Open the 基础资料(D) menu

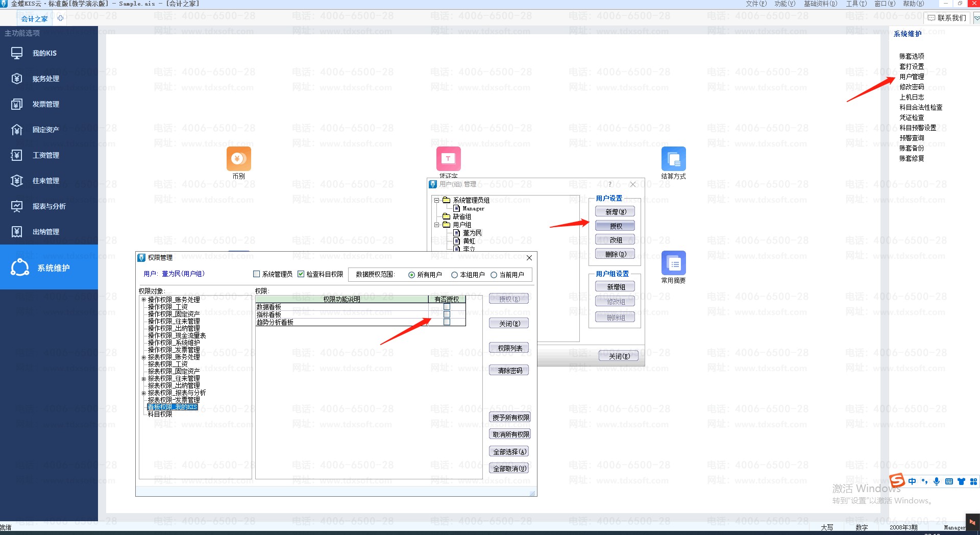click(x=820, y=4)
